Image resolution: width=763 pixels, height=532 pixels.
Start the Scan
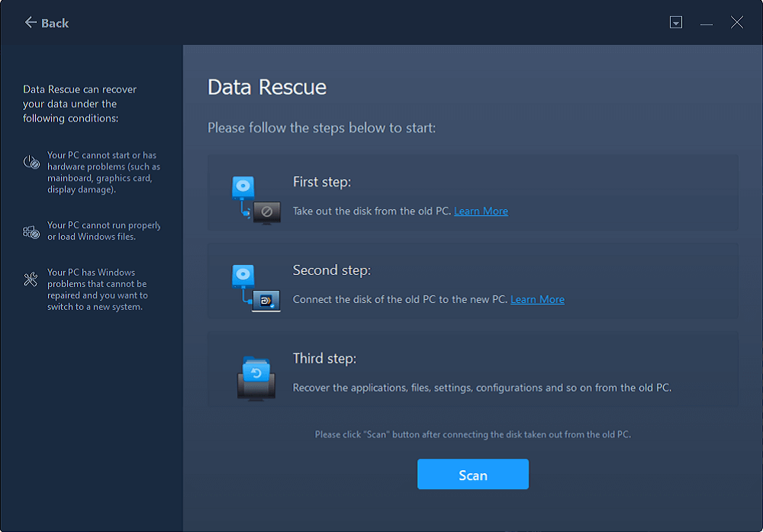point(472,475)
